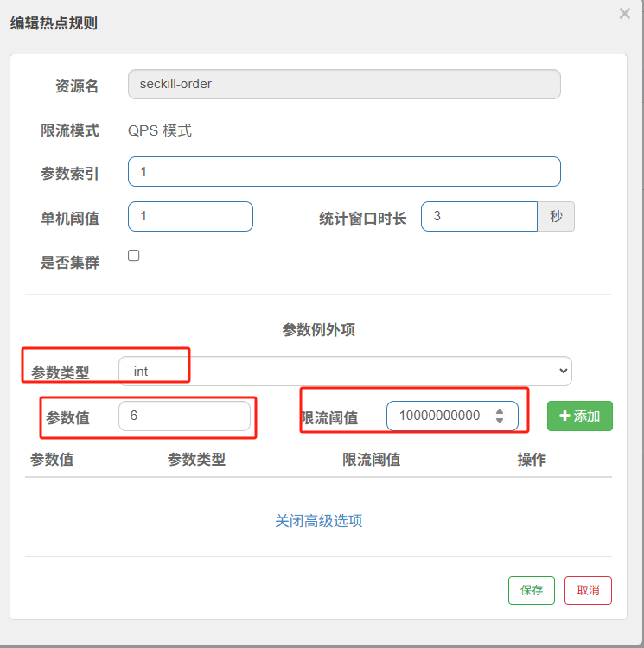The image size is (644, 648).
Task: Click the 参数值 table column header
Action: (x=52, y=460)
